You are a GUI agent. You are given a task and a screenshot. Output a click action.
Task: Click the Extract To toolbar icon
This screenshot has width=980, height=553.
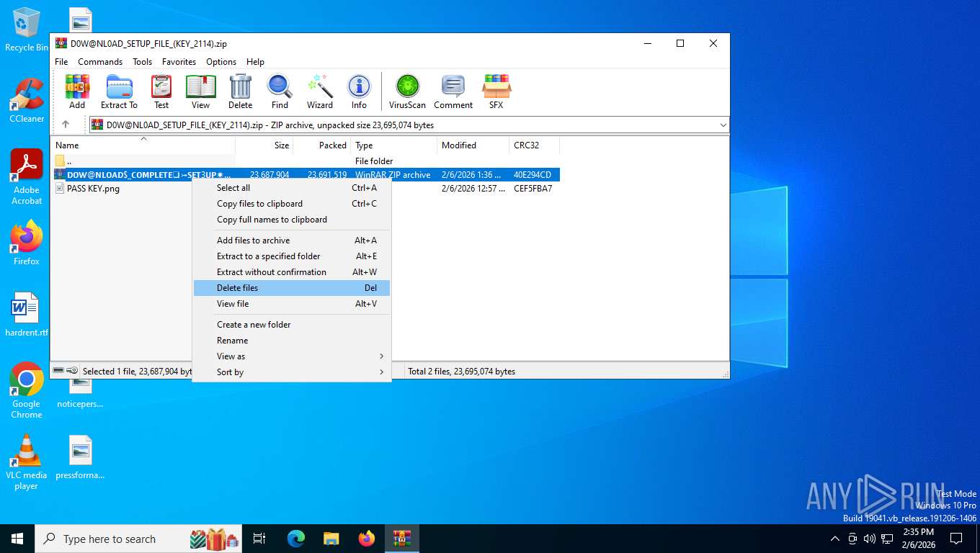point(119,91)
